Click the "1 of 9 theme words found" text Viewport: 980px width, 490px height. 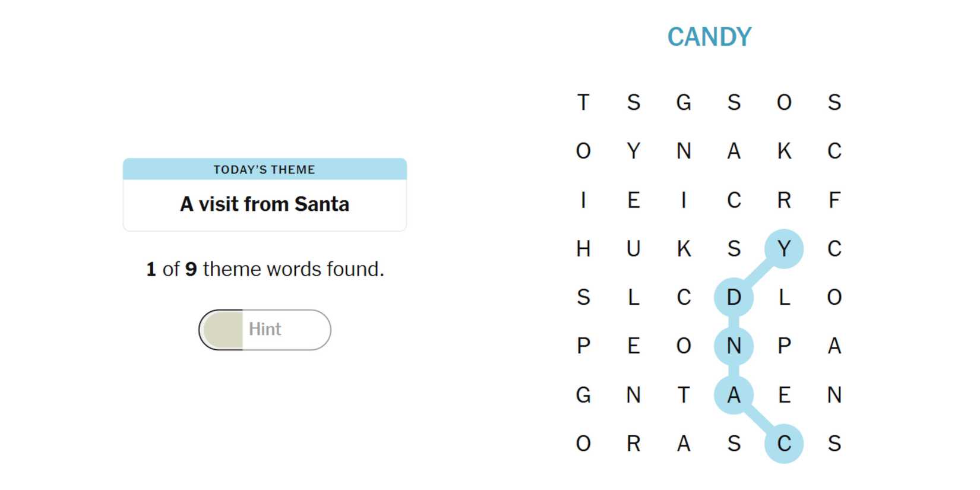pos(265,269)
